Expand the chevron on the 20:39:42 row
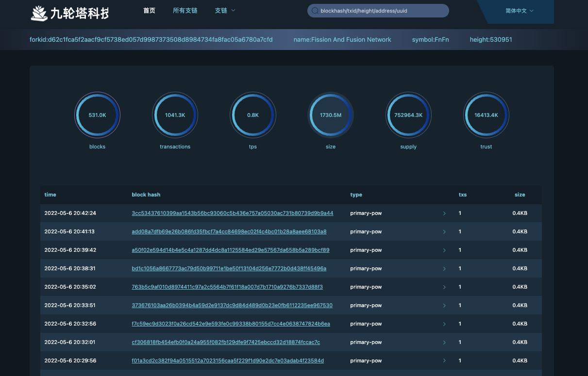Viewport: 588px width, 376px height. click(x=444, y=250)
